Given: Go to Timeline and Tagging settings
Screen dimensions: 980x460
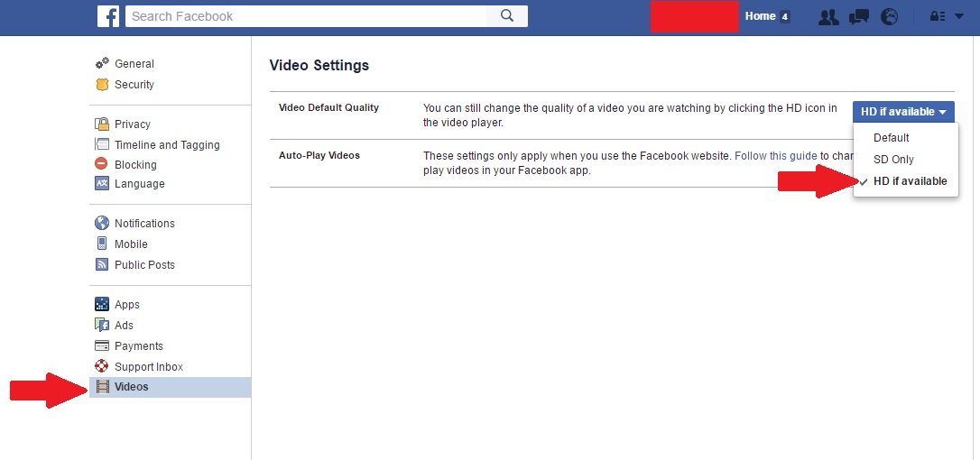Looking at the screenshot, I should point(167,145).
